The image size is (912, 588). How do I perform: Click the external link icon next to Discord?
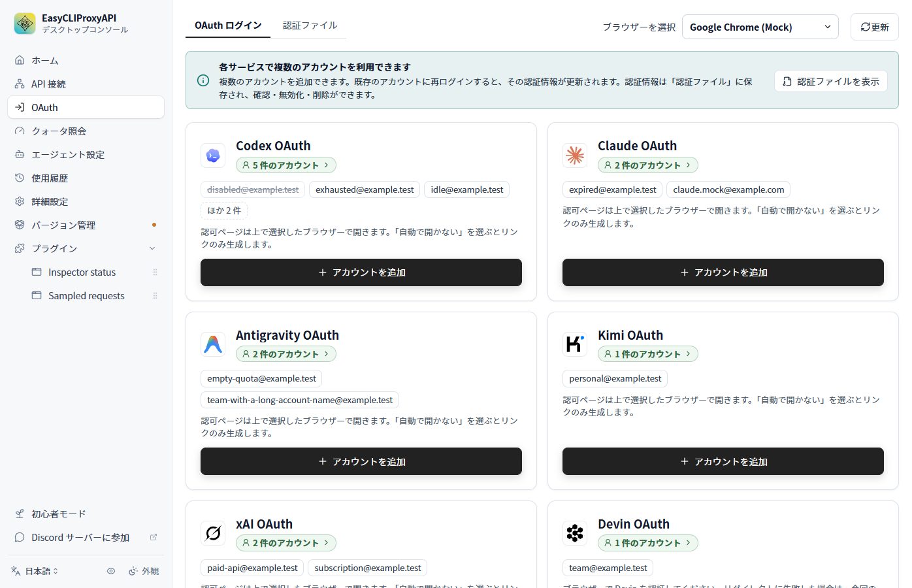tap(154, 537)
